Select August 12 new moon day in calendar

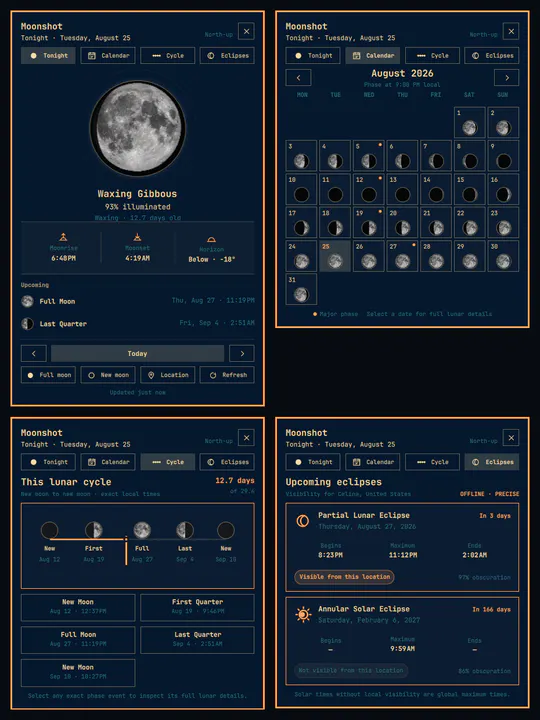pos(369,189)
